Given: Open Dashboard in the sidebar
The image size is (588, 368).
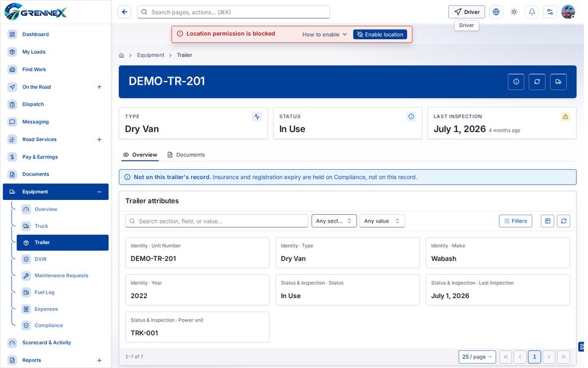Looking at the screenshot, I should (x=56, y=34).
